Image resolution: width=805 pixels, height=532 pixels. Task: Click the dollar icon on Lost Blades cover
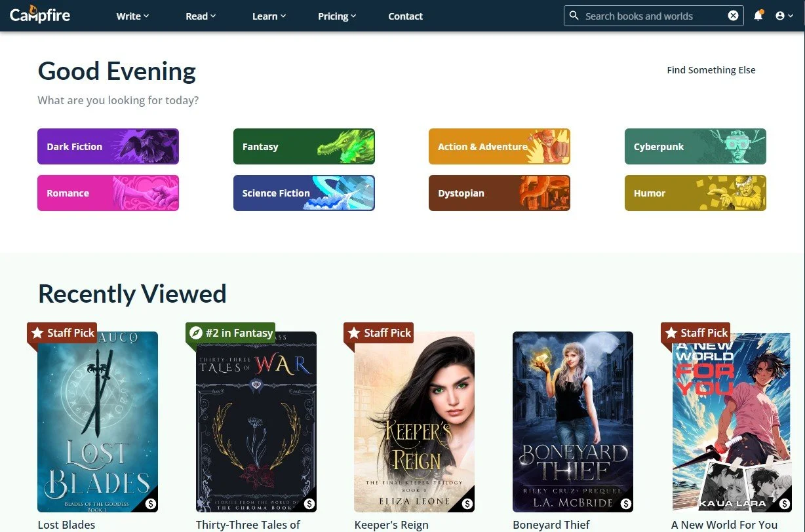151,504
